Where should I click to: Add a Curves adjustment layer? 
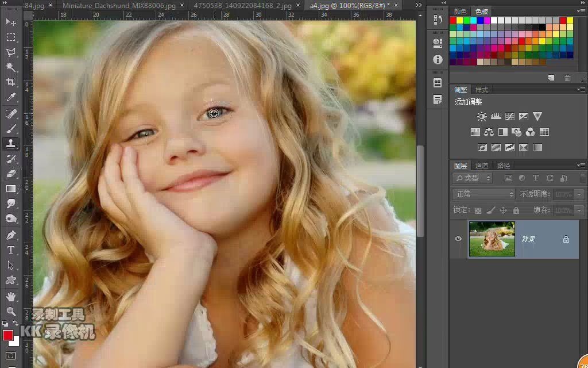pyautogui.click(x=509, y=116)
